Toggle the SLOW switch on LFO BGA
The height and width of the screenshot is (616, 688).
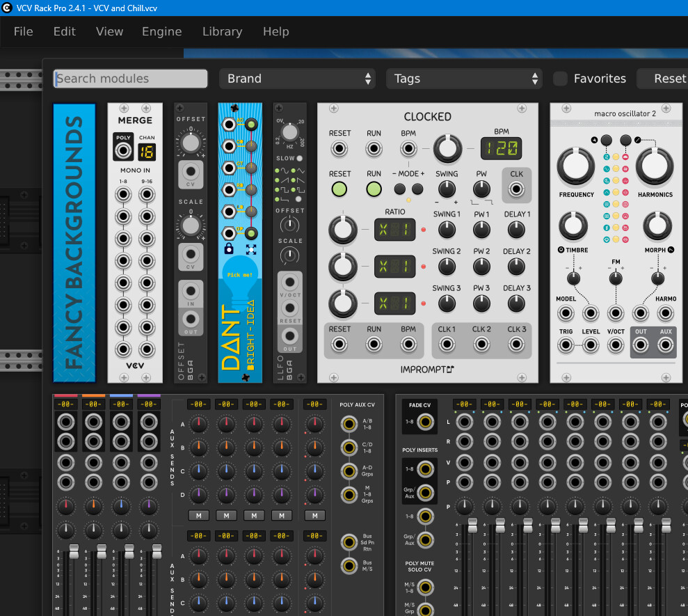[x=300, y=158]
